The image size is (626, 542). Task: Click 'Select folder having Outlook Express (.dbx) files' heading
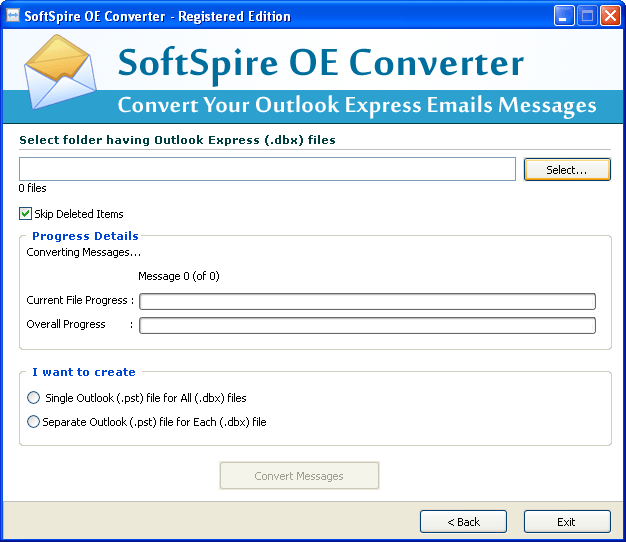pyautogui.click(x=177, y=140)
